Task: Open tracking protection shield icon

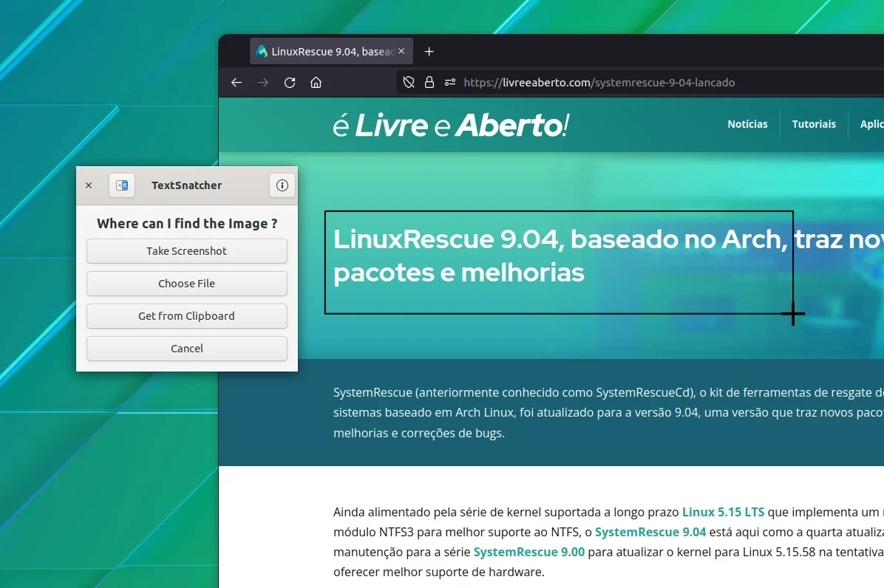Action: [409, 82]
